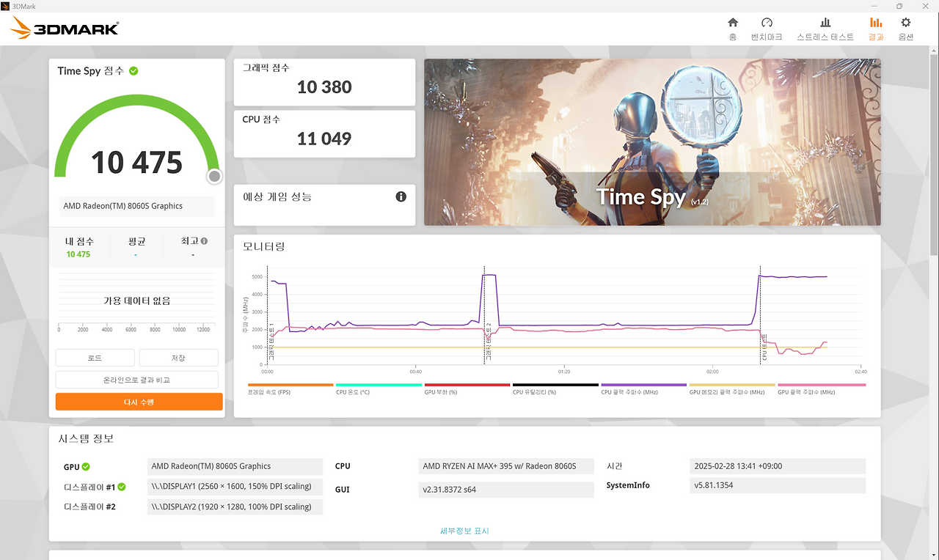939x560 pixels.
Task: Click the 3DMark logo
Action: [65, 29]
